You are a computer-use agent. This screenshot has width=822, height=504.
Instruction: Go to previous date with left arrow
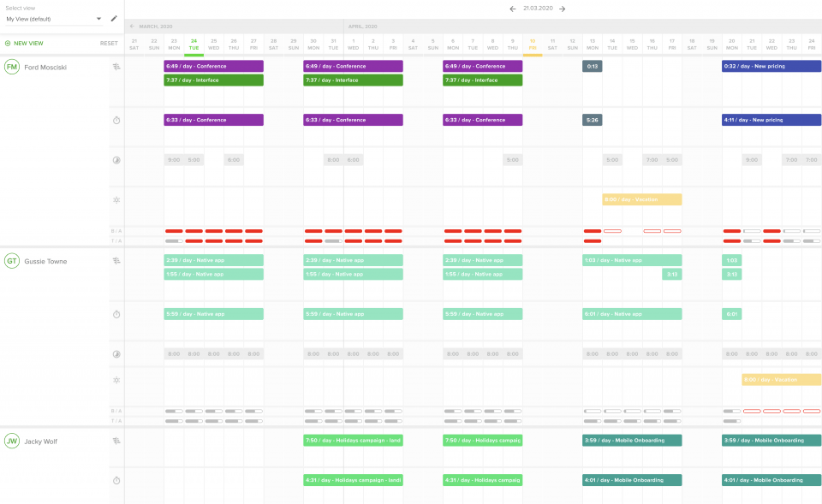513,9
